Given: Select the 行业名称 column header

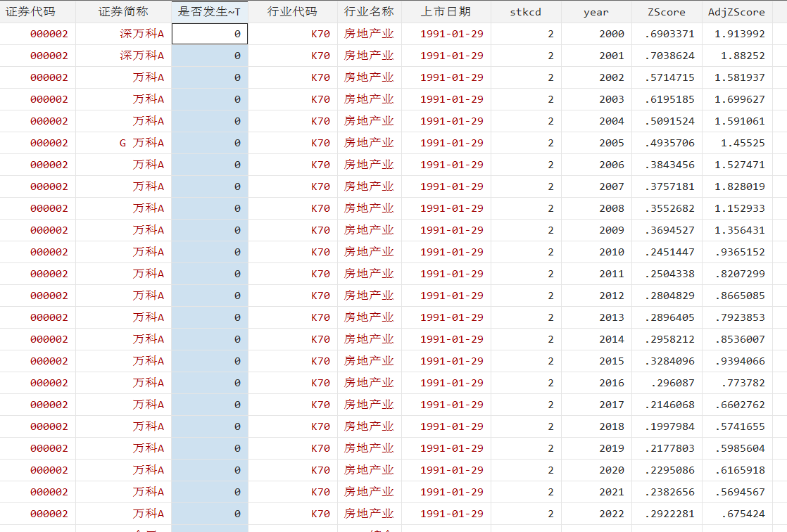Looking at the screenshot, I should (x=369, y=11).
